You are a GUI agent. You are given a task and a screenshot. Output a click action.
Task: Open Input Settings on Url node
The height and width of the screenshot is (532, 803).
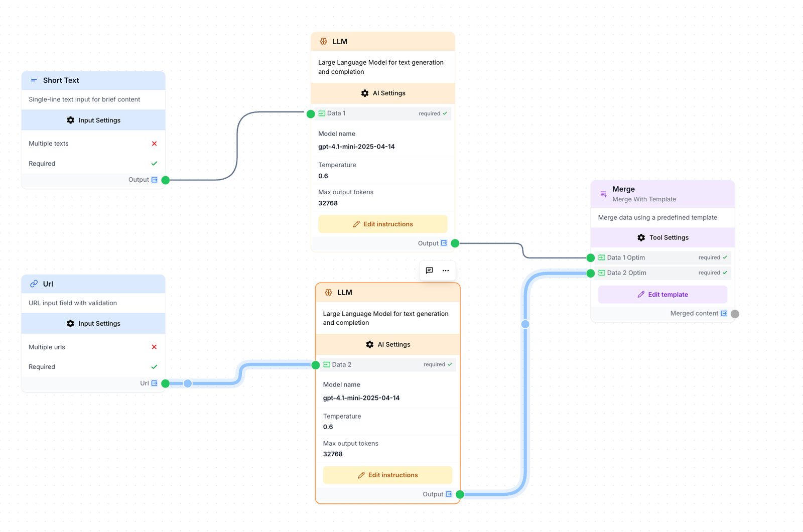[x=93, y=324]
